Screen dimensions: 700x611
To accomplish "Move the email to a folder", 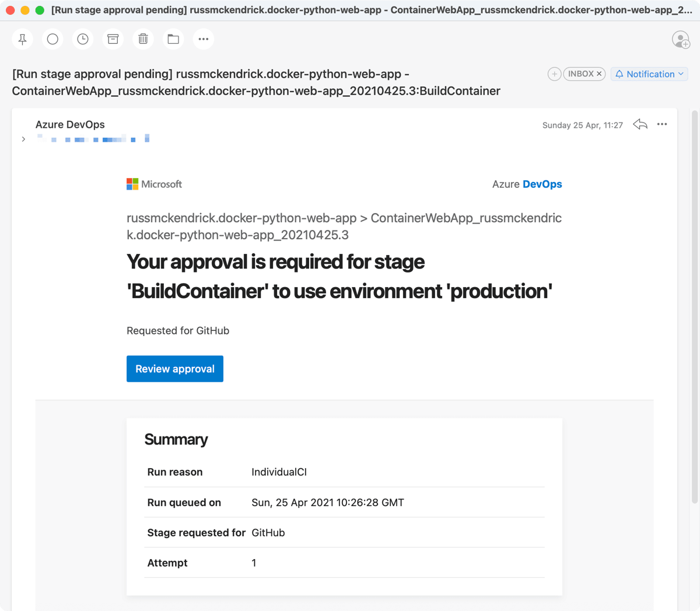I will click(173, 39).
